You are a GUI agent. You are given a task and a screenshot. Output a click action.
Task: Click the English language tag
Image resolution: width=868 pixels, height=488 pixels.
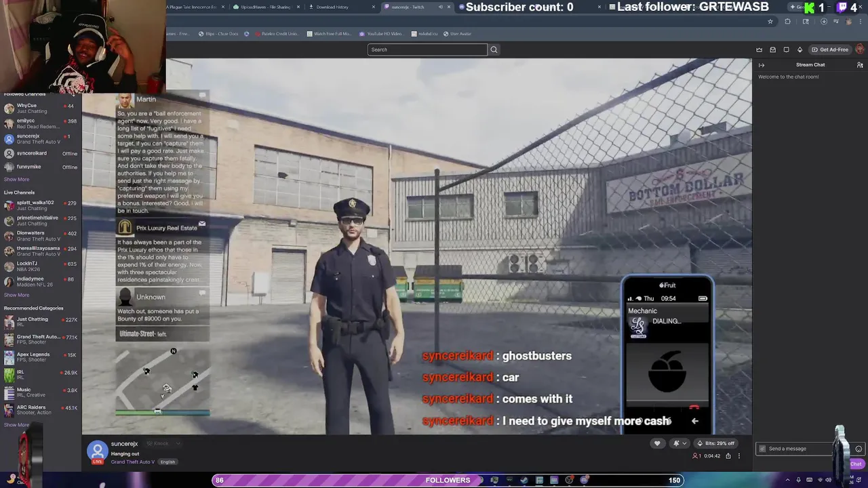pyautogui.click(x=167, y=462)
